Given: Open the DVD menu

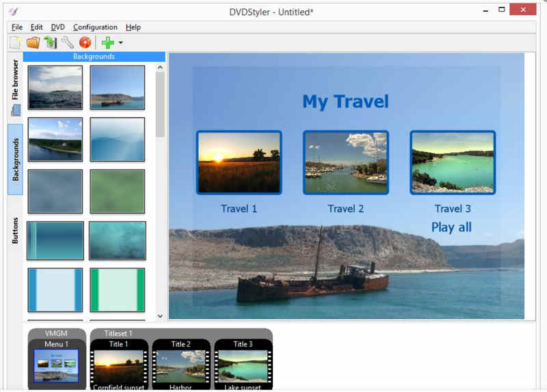Looking at the screenshot, I should pyautogui.click(x=57, y=27).
